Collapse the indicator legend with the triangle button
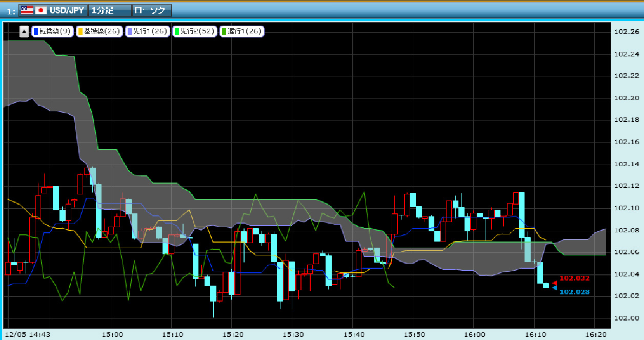644x340 pixels. [24, 32]
